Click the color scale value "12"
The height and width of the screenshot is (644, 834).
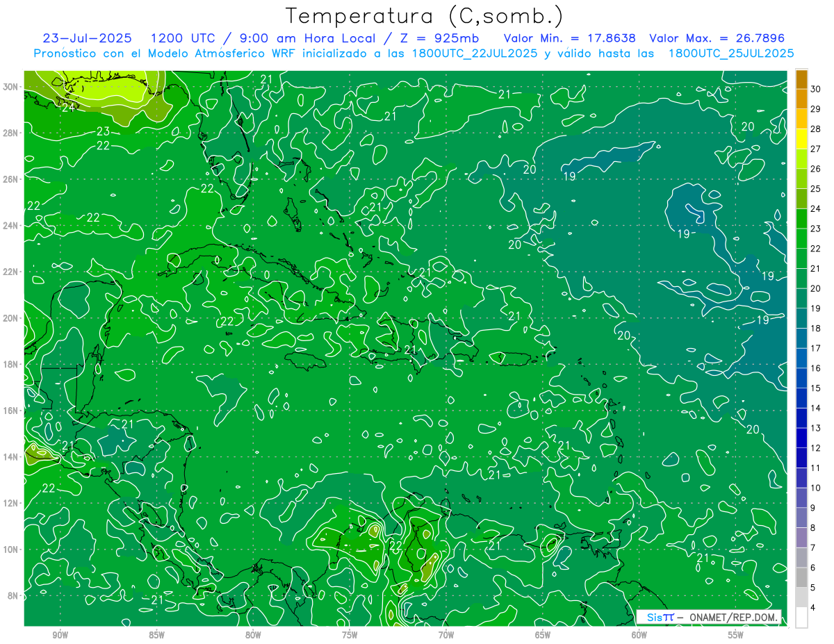point(815,448)
